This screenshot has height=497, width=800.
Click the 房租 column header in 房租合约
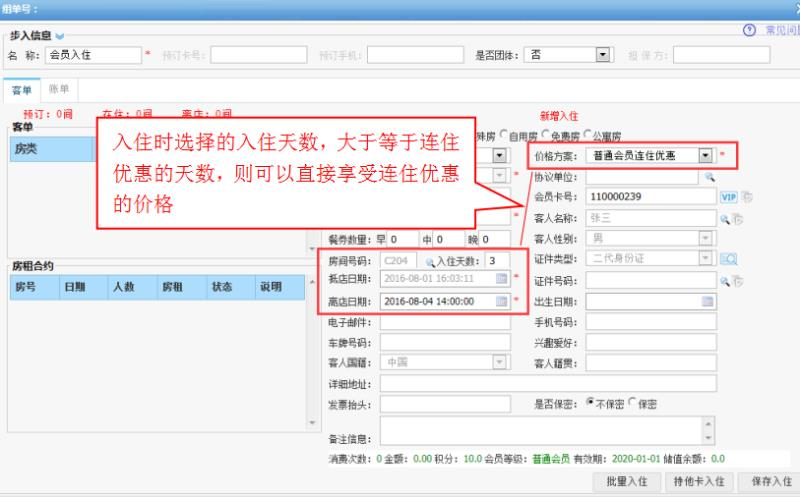[182, 287]
